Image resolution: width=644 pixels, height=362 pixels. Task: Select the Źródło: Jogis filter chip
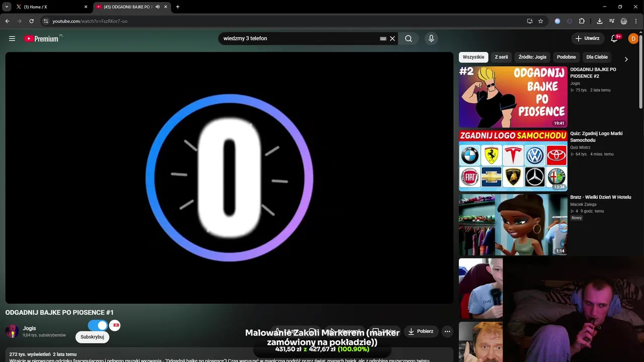[532, 57]
